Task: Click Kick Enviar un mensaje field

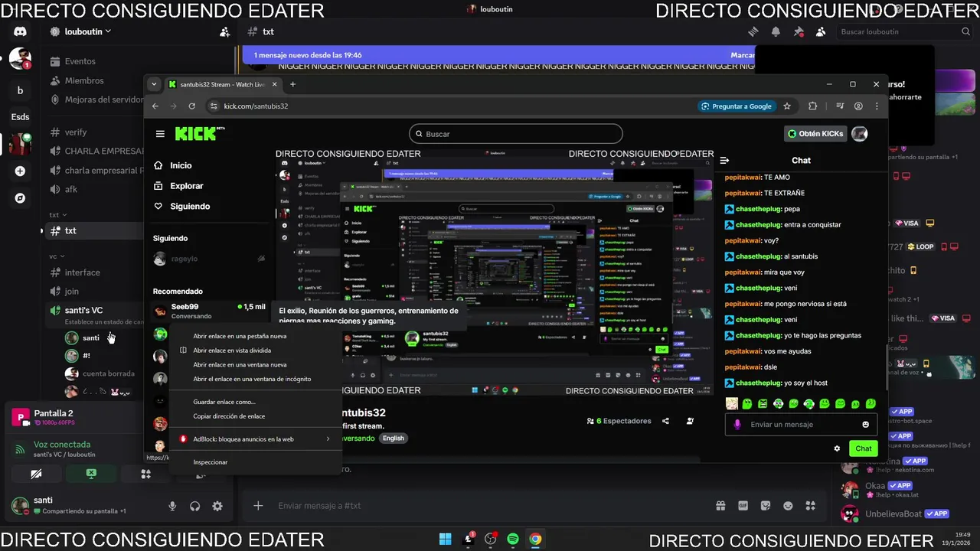Action: click(x=801, y=425)
